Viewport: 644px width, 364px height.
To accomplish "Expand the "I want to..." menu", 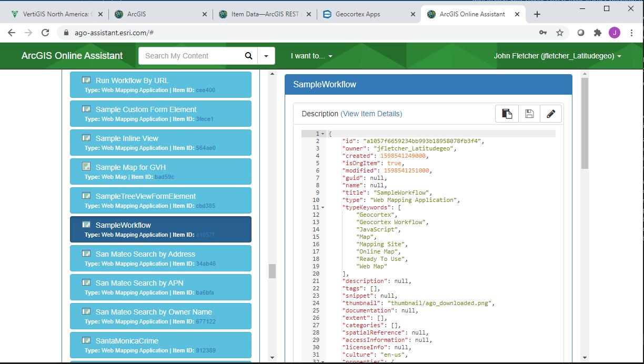I will coord(311,56).
